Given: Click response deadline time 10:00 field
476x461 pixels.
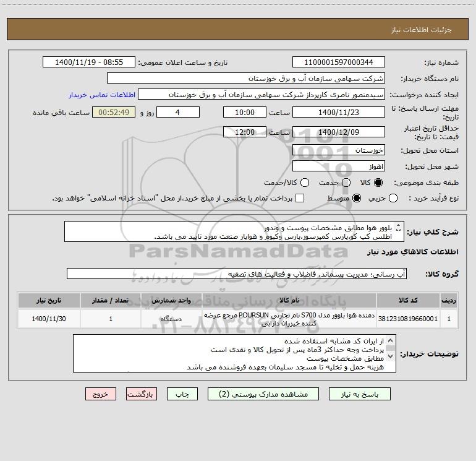Looking at the screenshot, I should [245, 113].
